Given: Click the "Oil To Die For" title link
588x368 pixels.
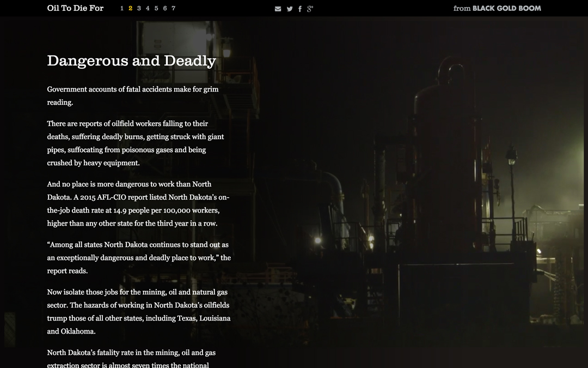Looking at the screenshot, I should pos(75,8).
